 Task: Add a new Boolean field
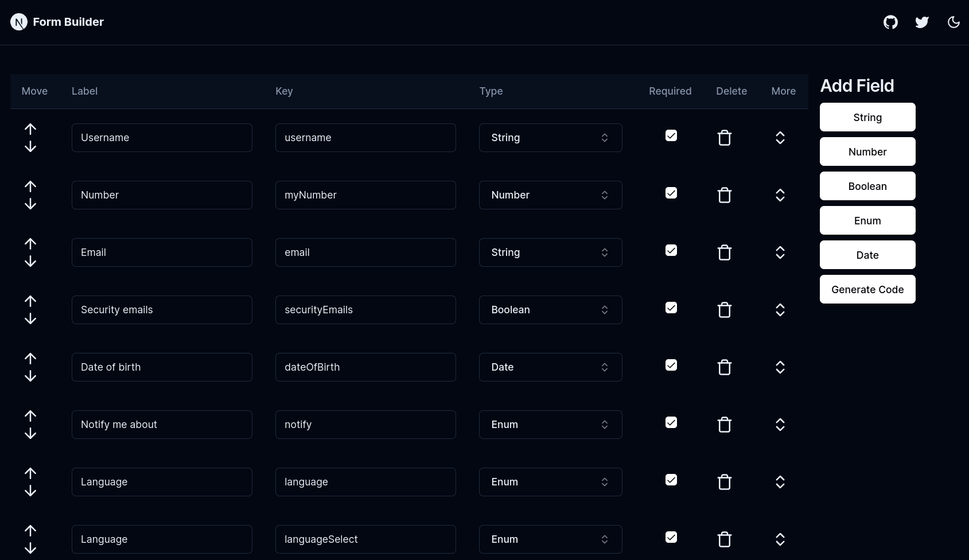(x=867, y=186)
